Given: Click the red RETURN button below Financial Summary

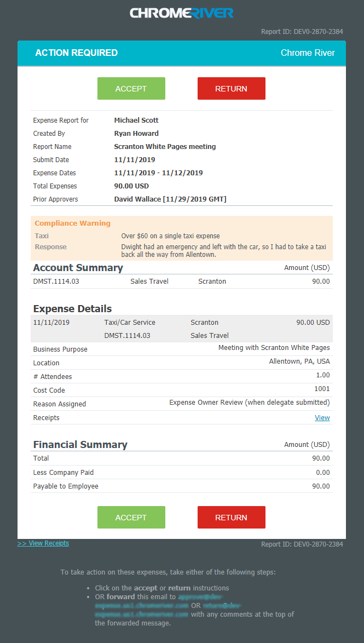Looking at the screenshot, I should 231,517.
